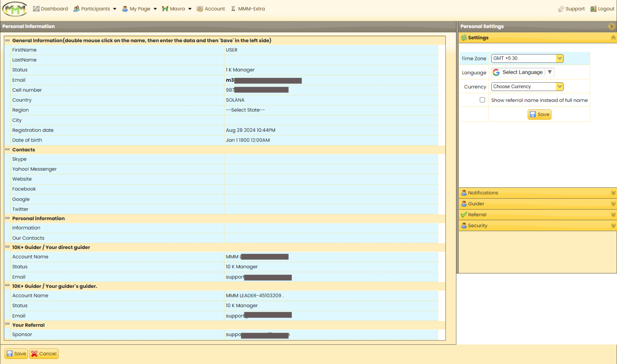617x364 pixels.
Task: Click the bottom Save button
Action: (x=16, y=353)
